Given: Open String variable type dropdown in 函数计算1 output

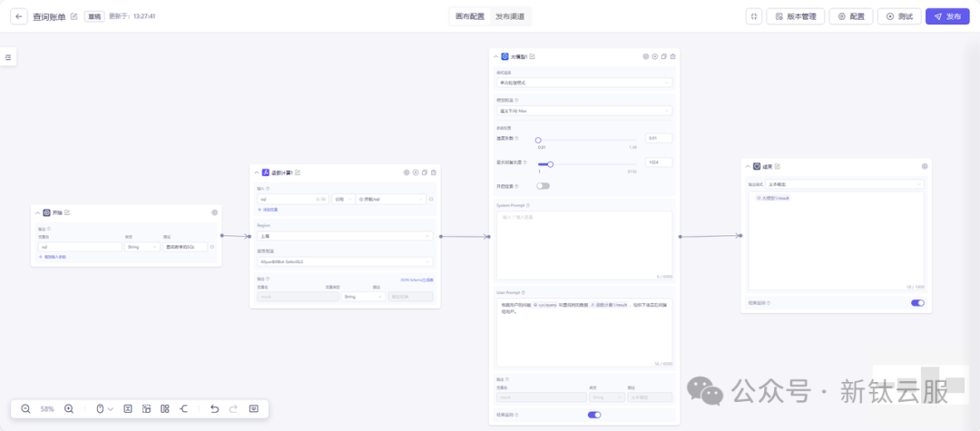Looking at the screenshot, I should [363, 297].
